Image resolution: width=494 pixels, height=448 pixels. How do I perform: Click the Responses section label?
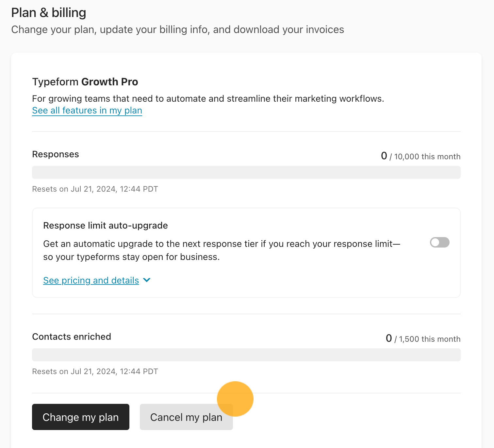[56, 154]
